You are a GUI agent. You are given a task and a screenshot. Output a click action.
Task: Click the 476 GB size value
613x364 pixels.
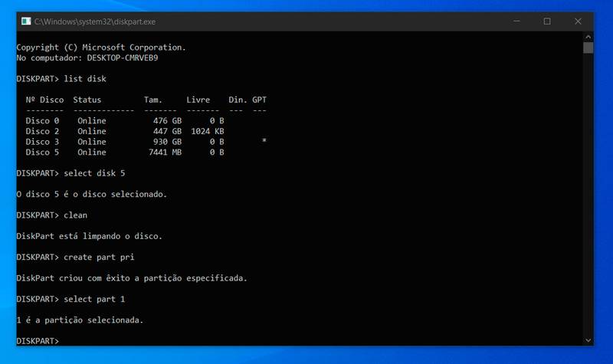167,121
